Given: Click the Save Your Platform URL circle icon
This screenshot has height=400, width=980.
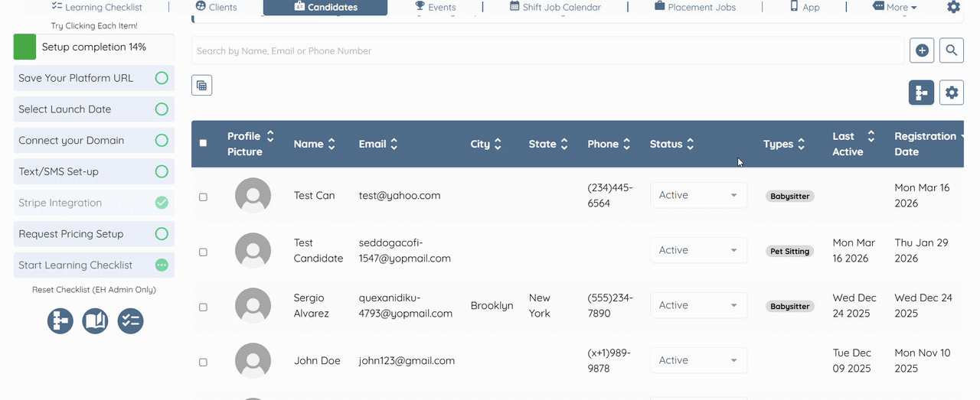Looking at the screenshot, I should pos(162,78).
